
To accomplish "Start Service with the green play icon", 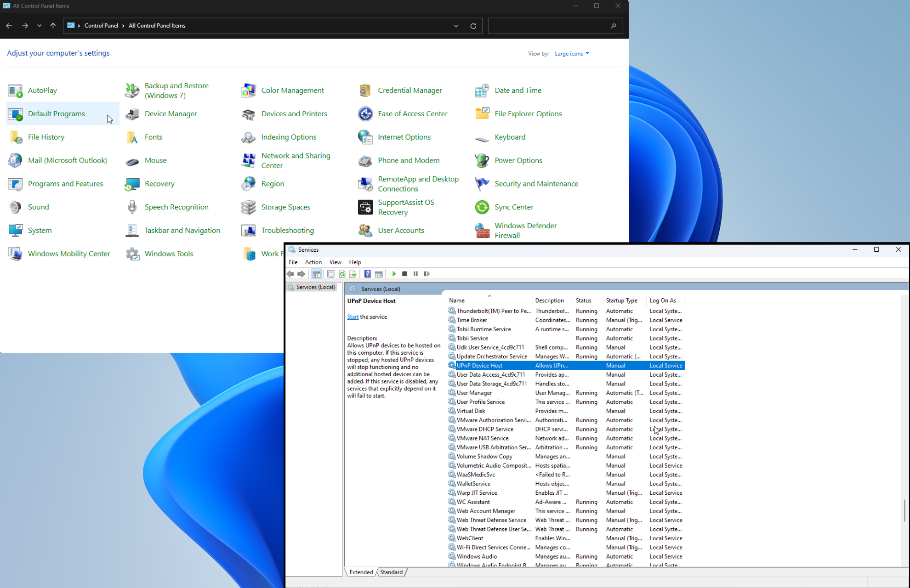I will tap(394, 274).
